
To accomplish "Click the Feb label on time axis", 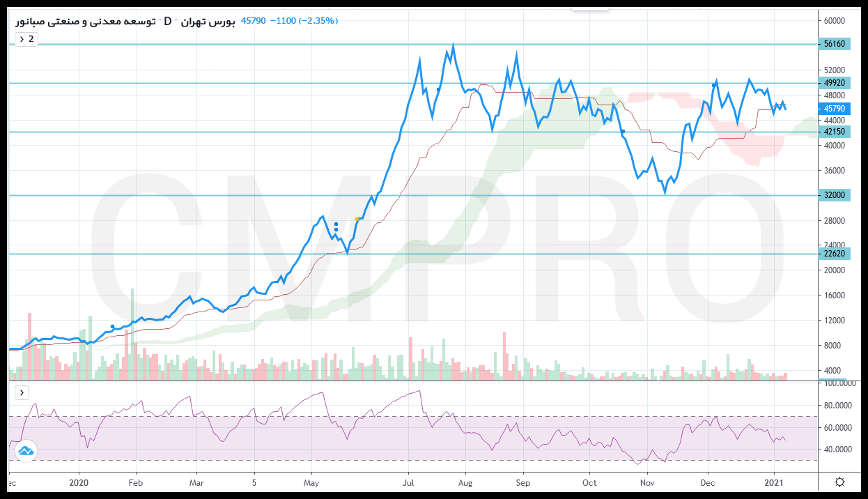I will [136, 482].
